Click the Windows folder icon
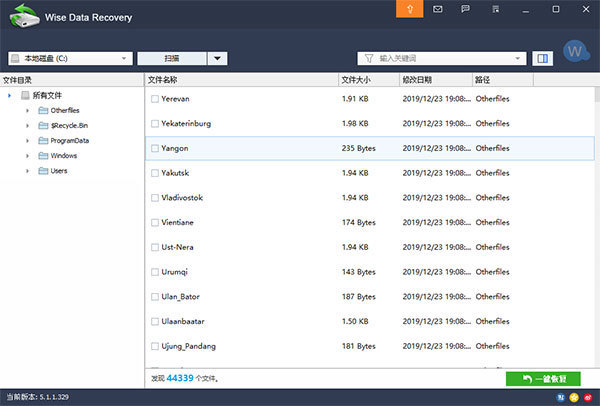The image size is (600, 406). click(43, 156)
